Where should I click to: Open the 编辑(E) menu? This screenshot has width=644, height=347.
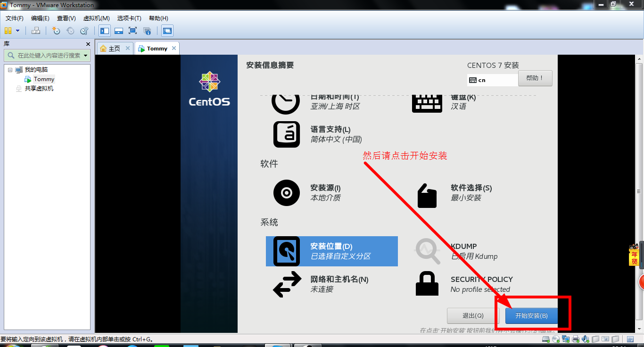[x=40, y=18]
